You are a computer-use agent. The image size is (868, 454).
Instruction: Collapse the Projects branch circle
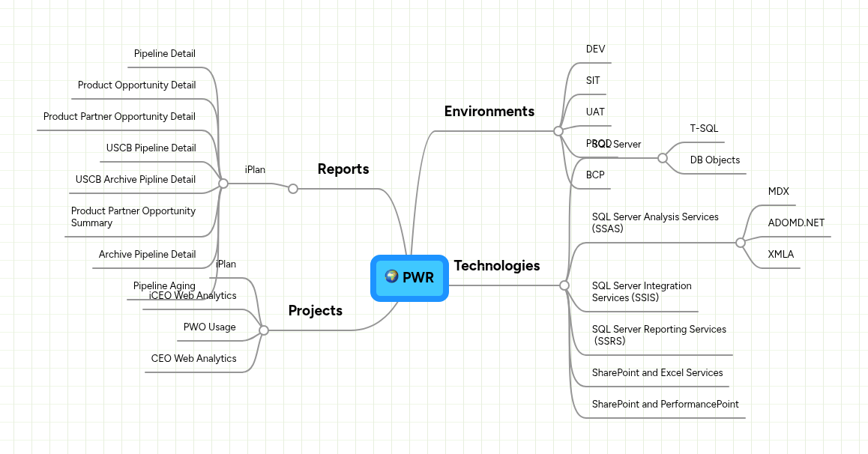[264, 330]
